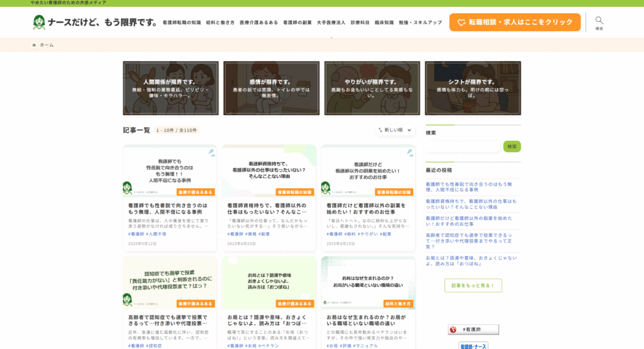Open recent post about お局とは？語源や意味
The height and width of the screenshot is (349, 644).
(471, 260)
